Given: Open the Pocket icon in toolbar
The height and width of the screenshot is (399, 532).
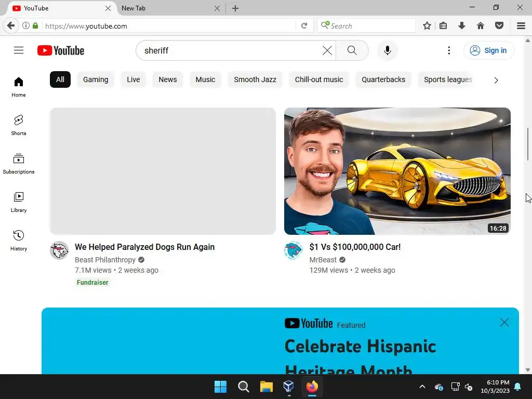Looking at the screenshot, I should coord(499,26).
